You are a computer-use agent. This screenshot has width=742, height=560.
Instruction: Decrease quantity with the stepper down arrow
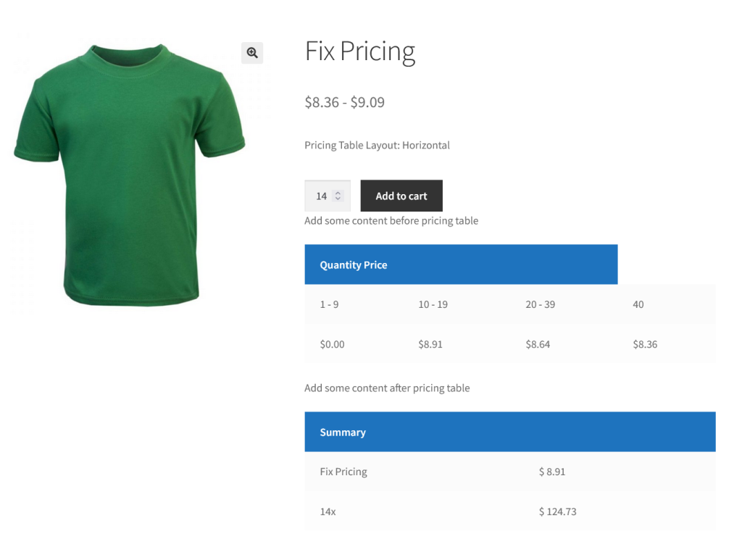338,199
